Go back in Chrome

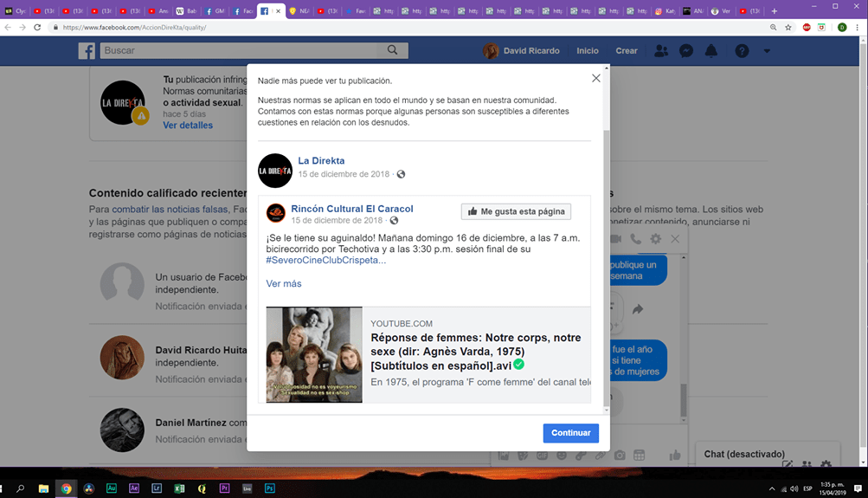8,27
